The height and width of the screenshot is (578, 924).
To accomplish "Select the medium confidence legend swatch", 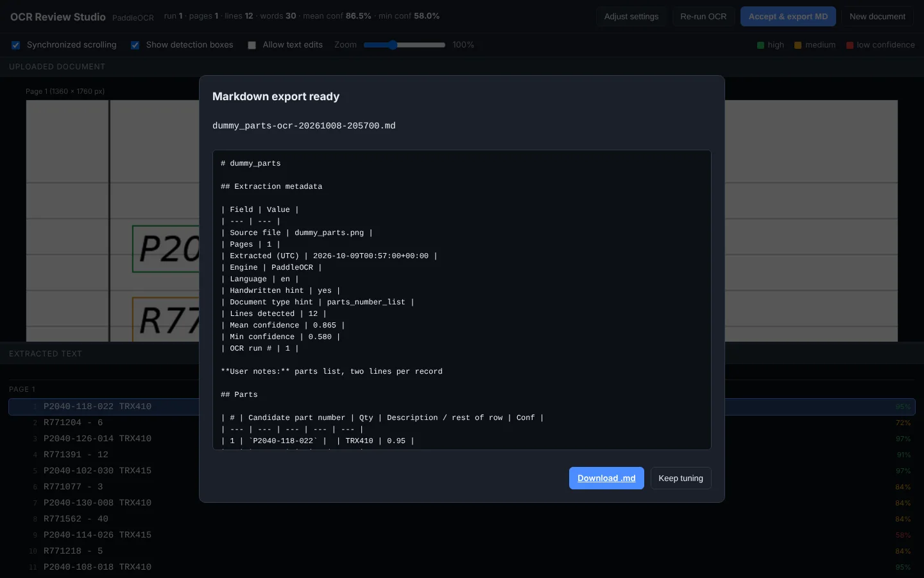I will (798, 45).
